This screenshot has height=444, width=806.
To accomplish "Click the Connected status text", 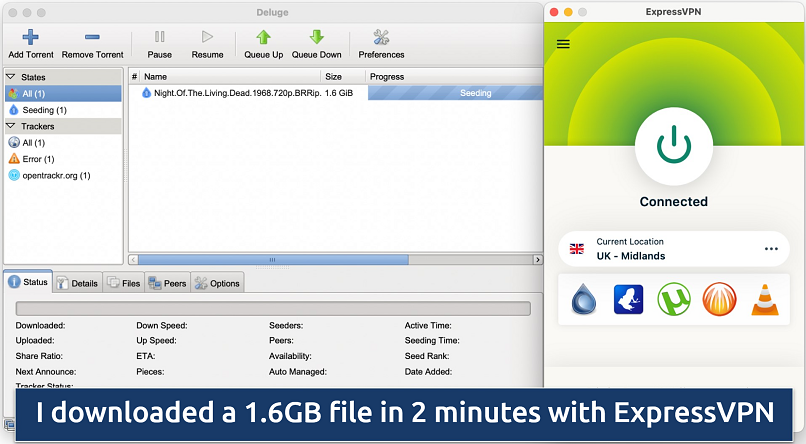I will 673,201.
